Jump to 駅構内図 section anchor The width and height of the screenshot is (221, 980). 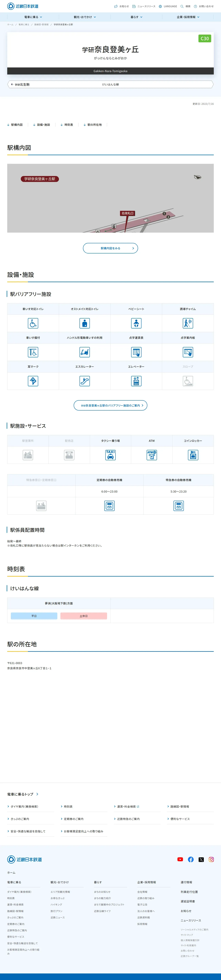(15, 125)
